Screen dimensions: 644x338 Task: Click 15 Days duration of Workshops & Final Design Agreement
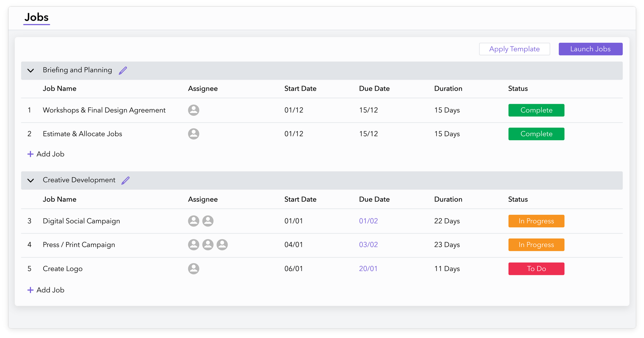coord(447,110)
